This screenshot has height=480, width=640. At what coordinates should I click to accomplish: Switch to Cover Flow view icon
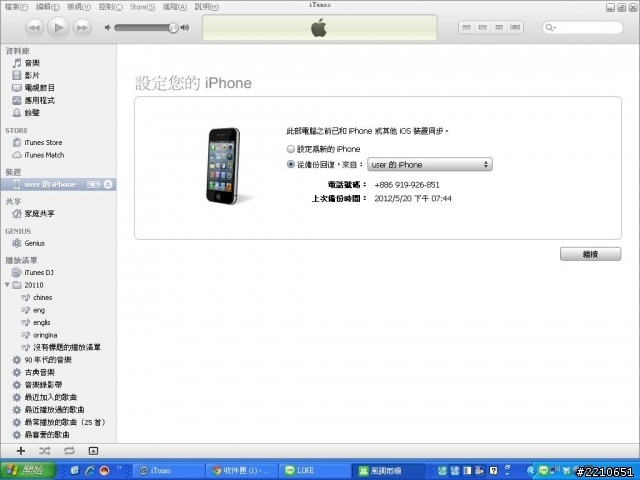pos(515,27)
